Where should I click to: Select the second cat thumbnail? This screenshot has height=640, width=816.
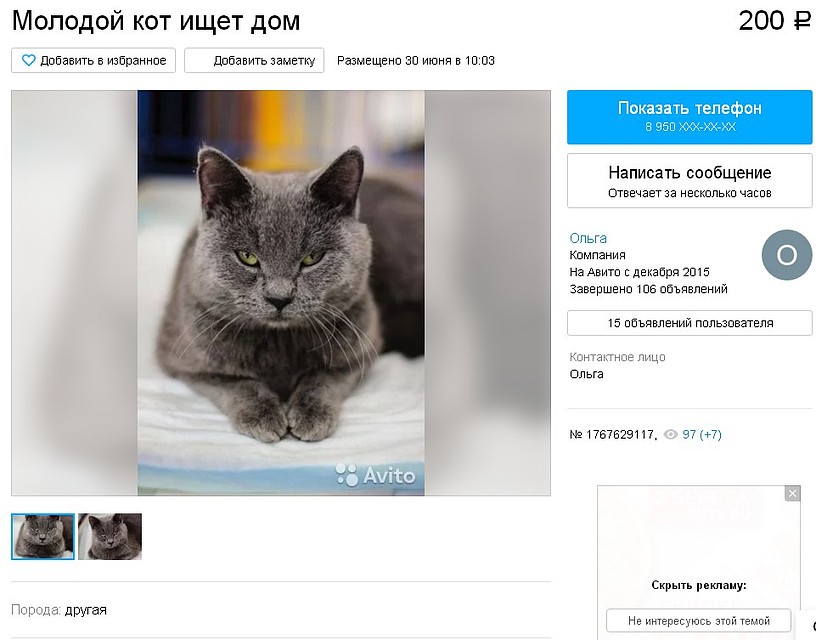pyautogui.click(x=110, y=536)
